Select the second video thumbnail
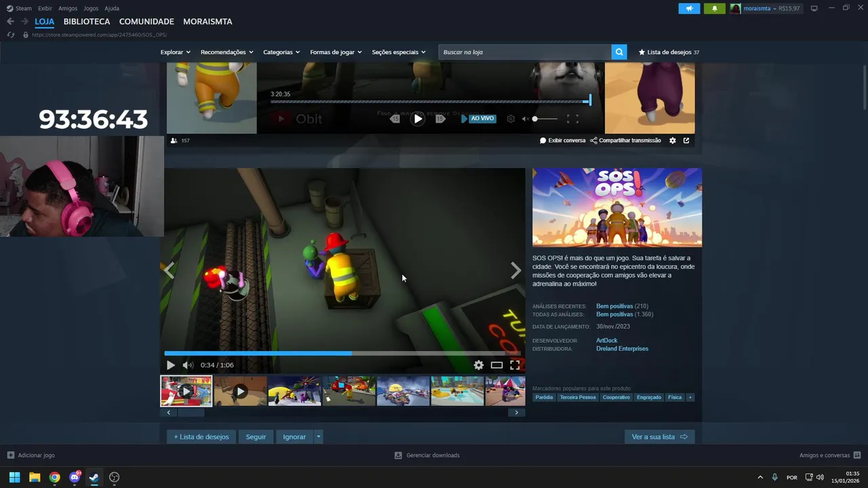This screenshot has height=488, width=868. [241, 391]
